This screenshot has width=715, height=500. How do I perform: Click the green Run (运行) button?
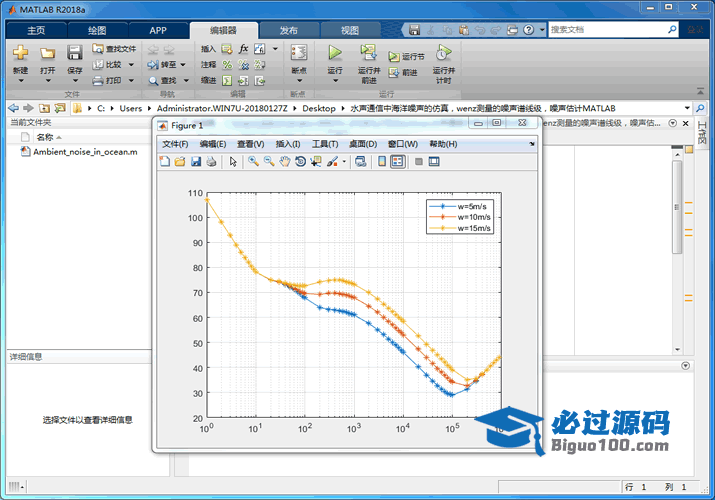point(335,53)
